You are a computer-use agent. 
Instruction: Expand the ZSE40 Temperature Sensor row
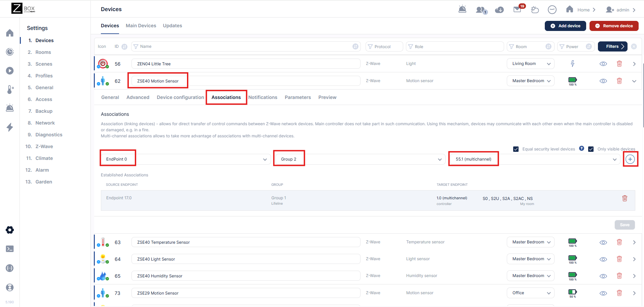(x=634, y=242)
